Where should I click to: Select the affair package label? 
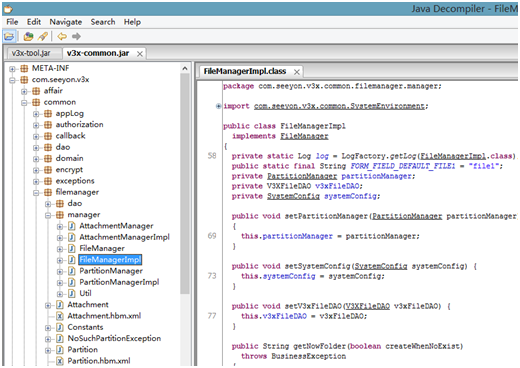click(53, 91)
